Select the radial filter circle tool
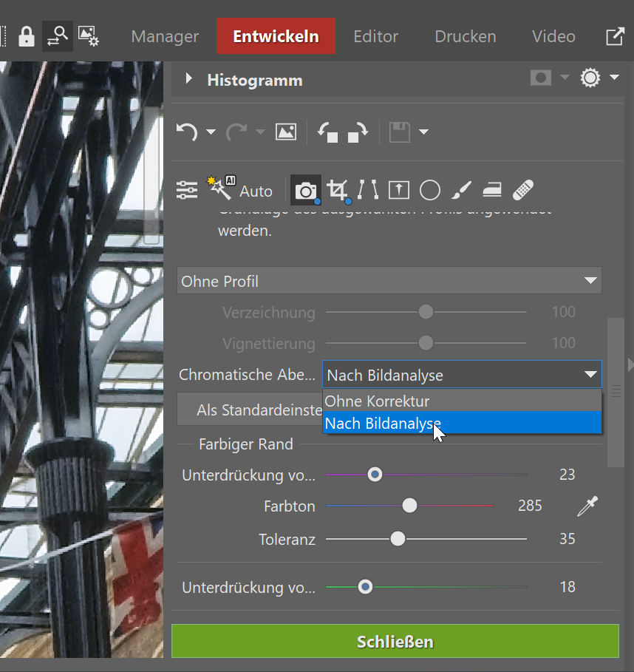The width and height of the screenshot is (634, 672). [430, 191]
